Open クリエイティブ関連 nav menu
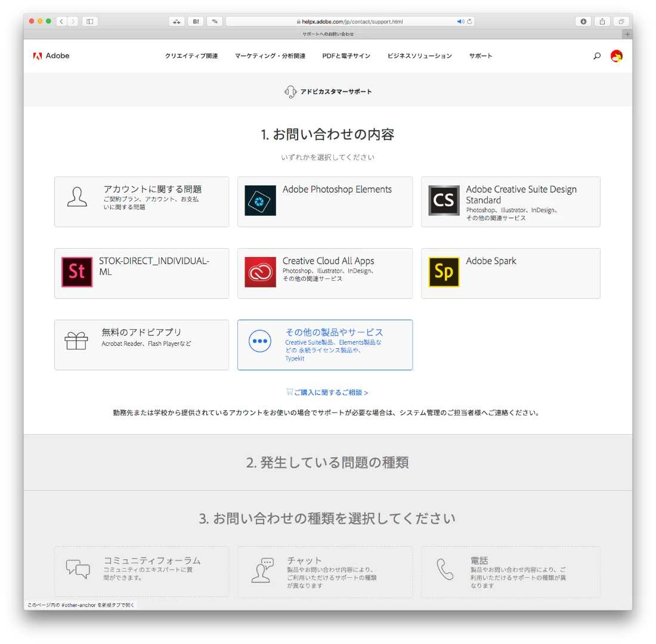 pos(191,56)
